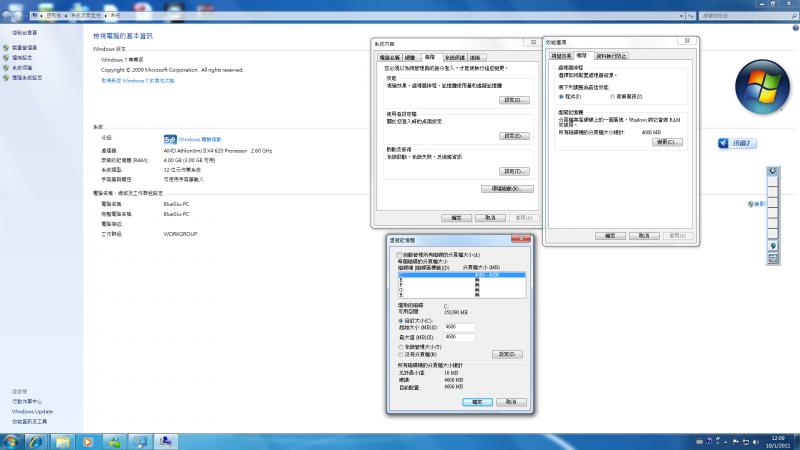Select the Custom size radio button
This screenshot has width=800, height=450.
[401, 320]
